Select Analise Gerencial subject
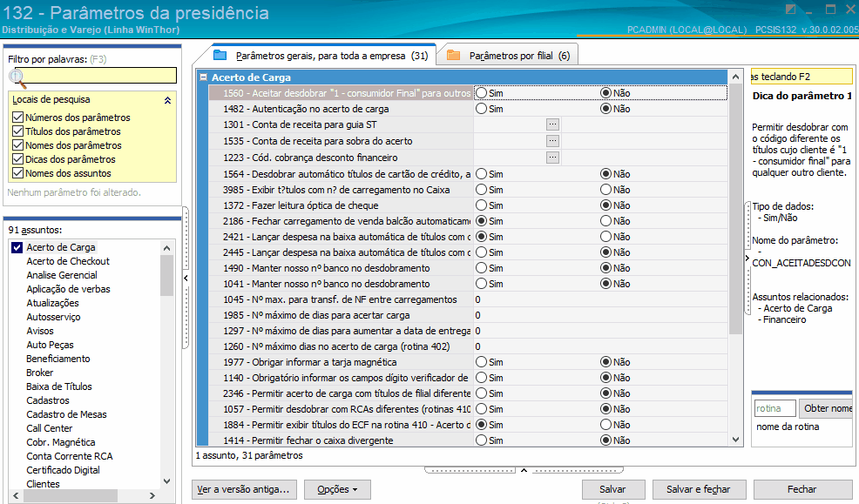The image size is (859, 504). click(x=62, y=275)
